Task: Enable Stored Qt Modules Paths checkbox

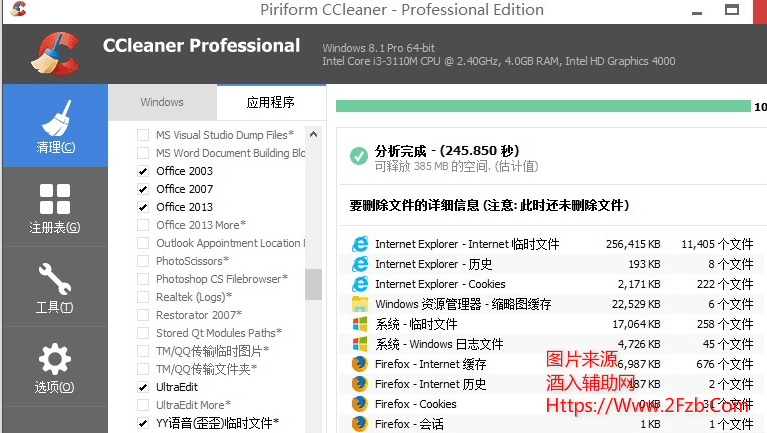Action: 143,333
